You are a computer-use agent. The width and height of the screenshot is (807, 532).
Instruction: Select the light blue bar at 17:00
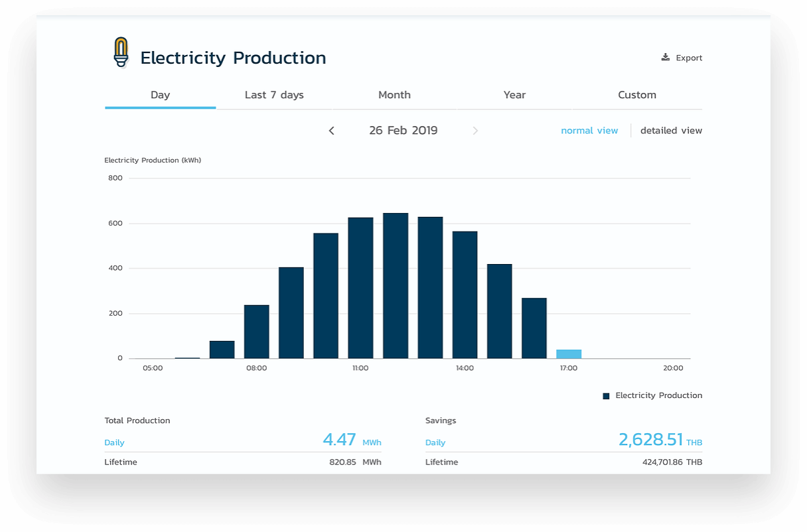pyautogui.click(x=568, y=353)
